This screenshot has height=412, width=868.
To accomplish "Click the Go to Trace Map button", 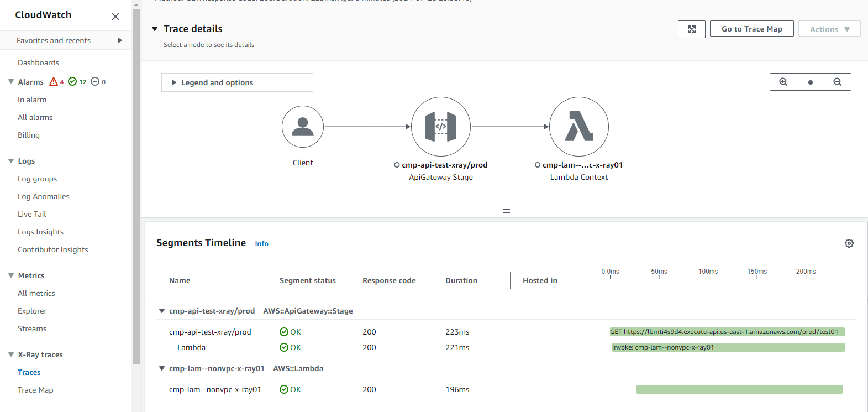I will tap(751, 29).
